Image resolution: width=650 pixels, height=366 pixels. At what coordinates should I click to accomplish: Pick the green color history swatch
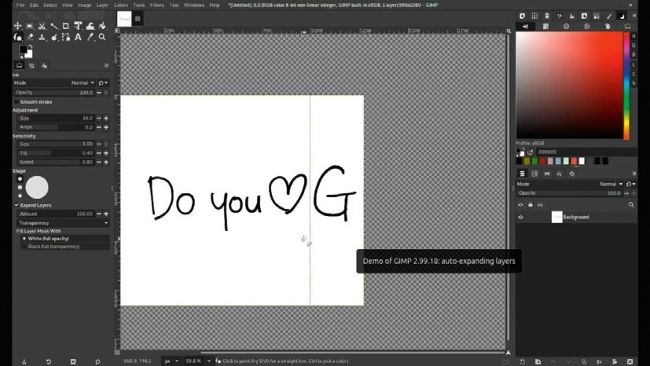(x=535, y=161)
